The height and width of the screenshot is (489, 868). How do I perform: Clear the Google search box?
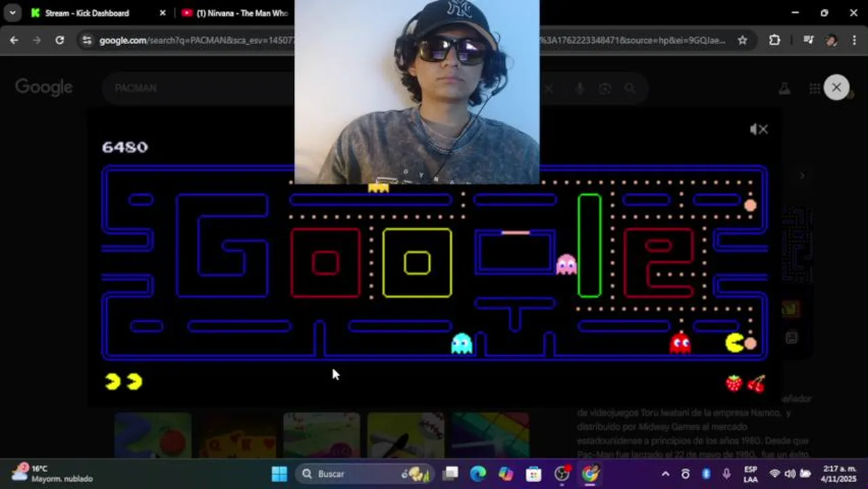(x=549, y=88)
